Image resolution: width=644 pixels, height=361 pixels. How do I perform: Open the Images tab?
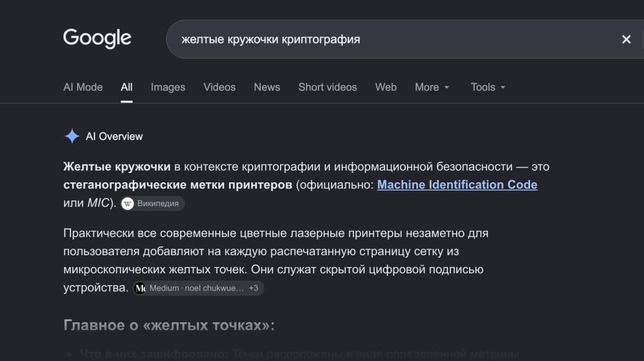tap(168, 87)
